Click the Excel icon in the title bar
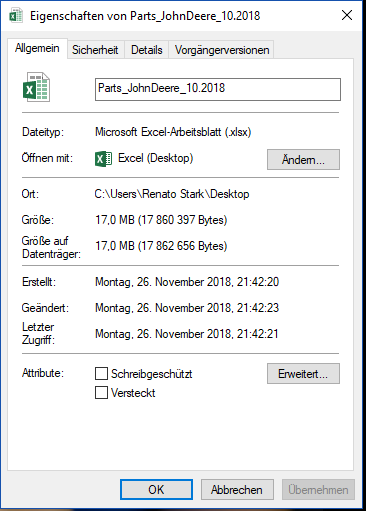Image resolution: width=366 pixels, height=511 pixels. [16, 16]
